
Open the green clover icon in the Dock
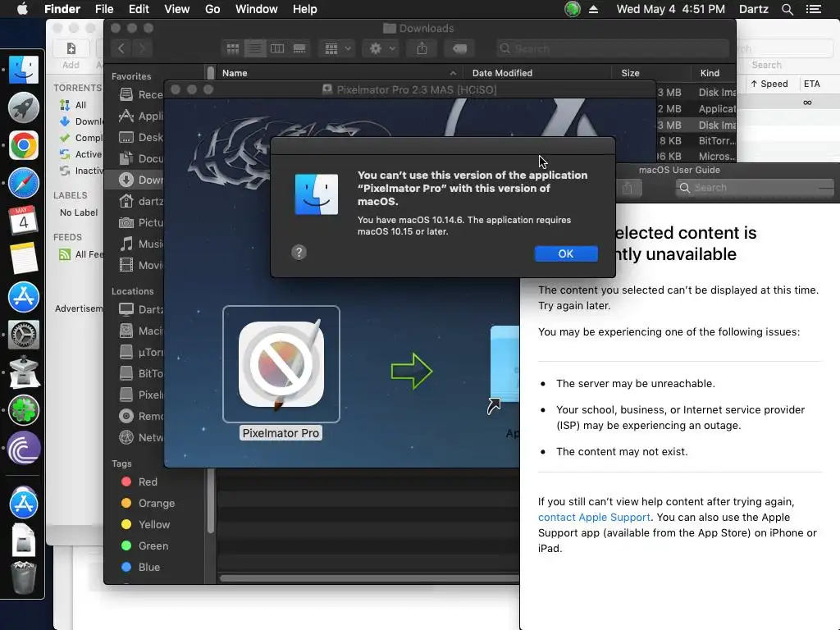tap(24, 410)
